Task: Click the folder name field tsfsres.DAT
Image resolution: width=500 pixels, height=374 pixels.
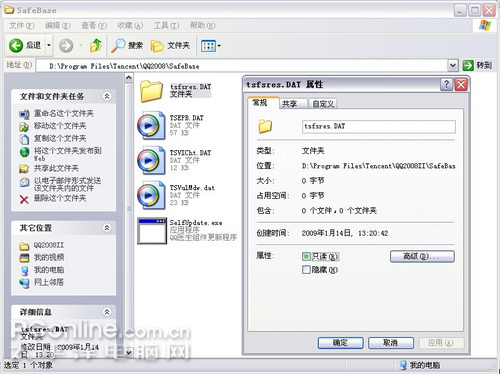Action: [x=379, y=126]
